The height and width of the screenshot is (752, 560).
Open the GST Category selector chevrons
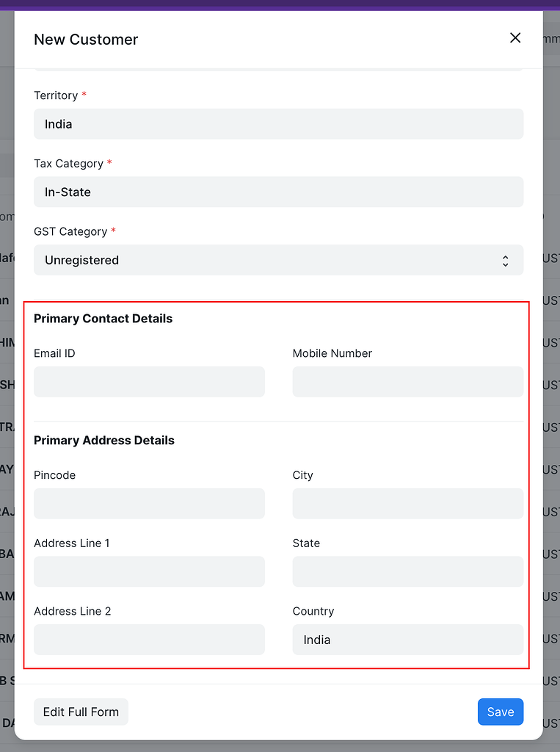(x=505, y=260)
